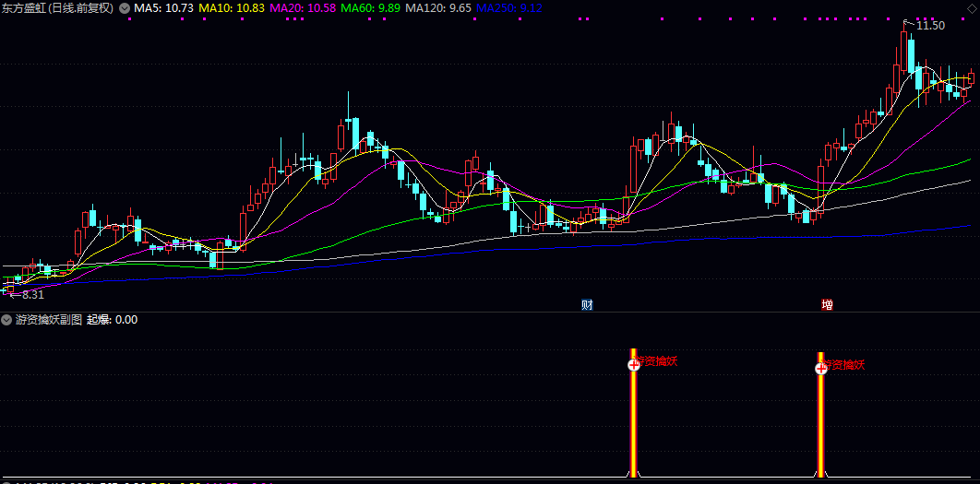The width and height of the screenshot is (980, 484).
Task: Select the MA5: 10.73 label
Action: (163, 8)
